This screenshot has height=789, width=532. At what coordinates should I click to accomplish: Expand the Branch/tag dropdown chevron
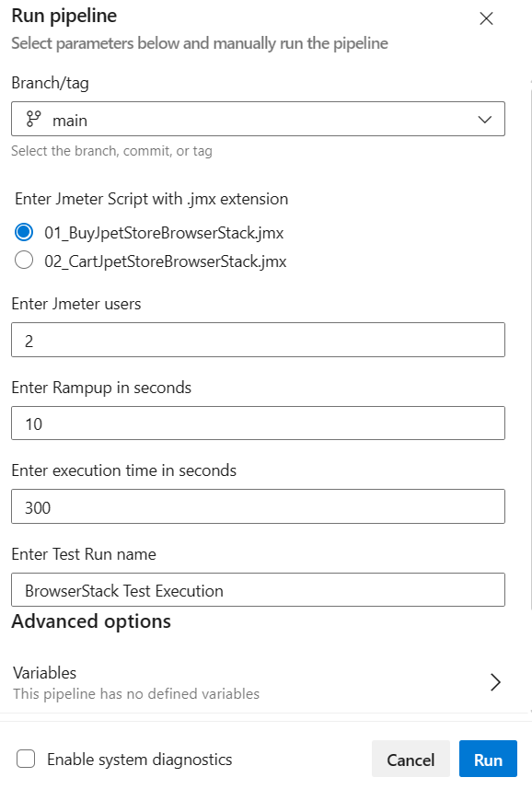tap(485, 120)
